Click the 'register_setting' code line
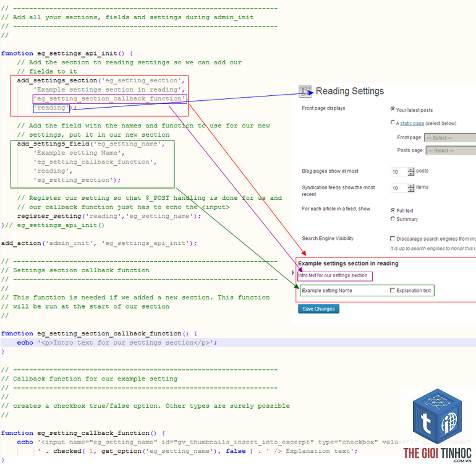The image size is (476, 464). pyautogui.click(x=109, y=216)
